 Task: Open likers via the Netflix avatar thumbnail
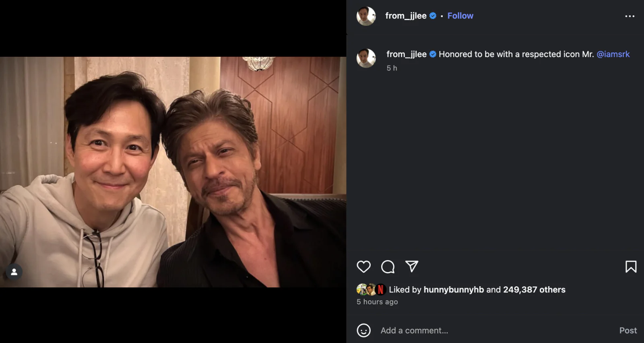(x=380, y=289)
